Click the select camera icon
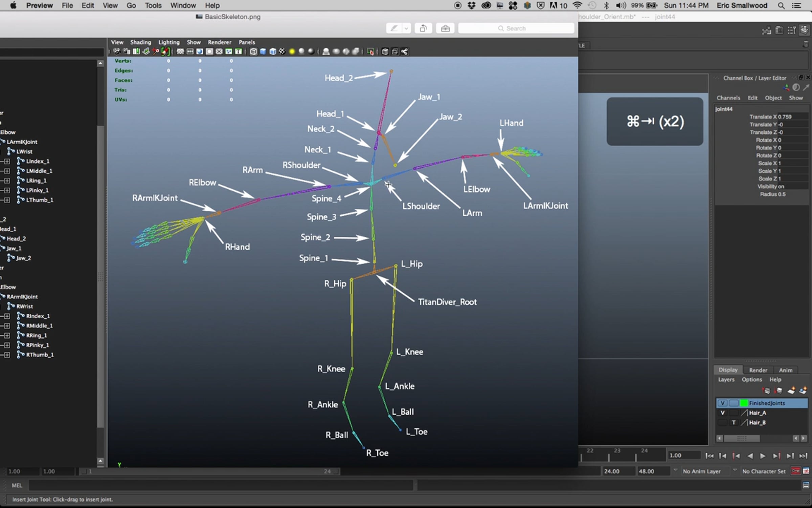The width and height of the screenshot is (812, 508). click(116, 51)
